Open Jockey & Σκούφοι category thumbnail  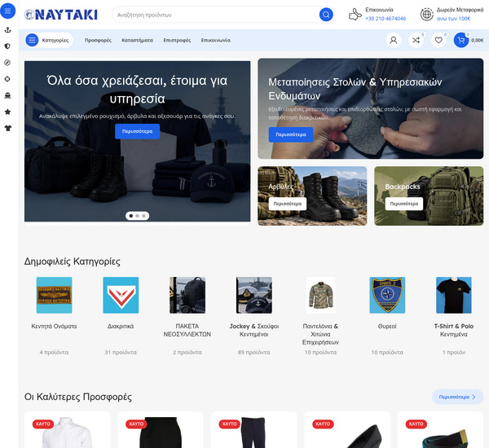[x=254, y=295]
